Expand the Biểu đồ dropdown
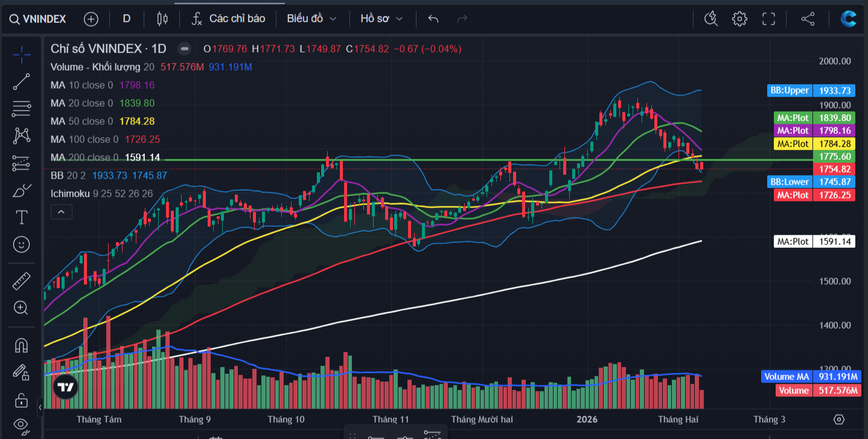This screenshot has height=439, width=868. [311, 19]
